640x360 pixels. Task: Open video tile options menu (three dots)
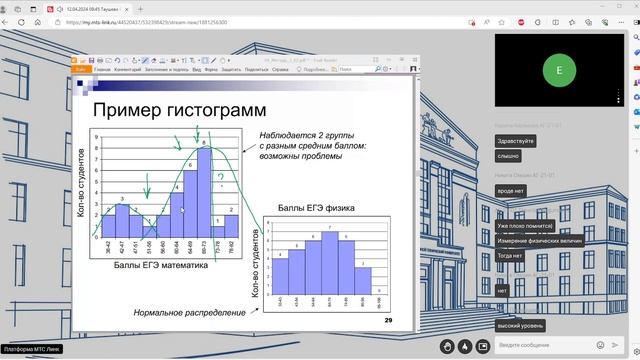tap(619, 96)
